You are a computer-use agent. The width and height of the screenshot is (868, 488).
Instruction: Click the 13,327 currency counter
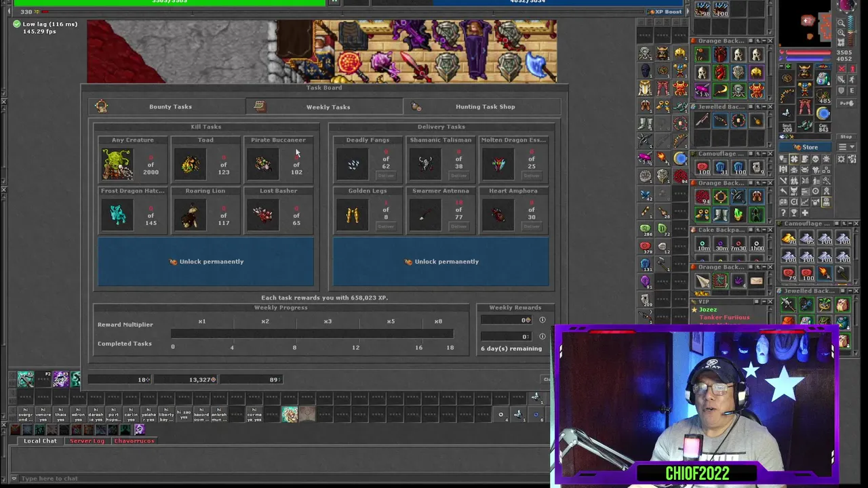[185, 380]
